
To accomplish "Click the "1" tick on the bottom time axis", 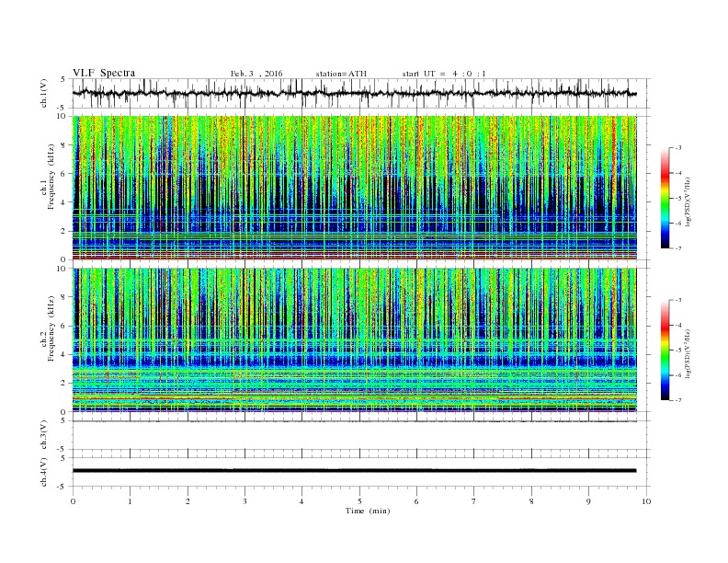I will point(130,501).
